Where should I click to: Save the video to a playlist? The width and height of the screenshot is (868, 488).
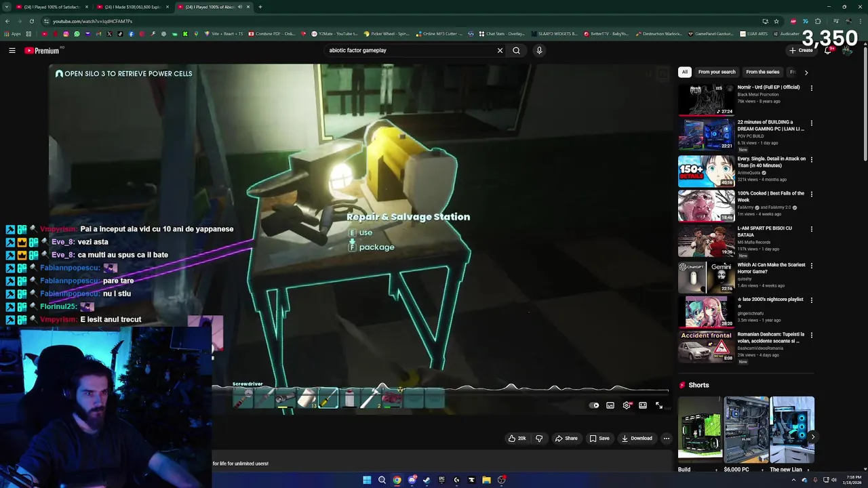pyautogui.click(x=599, y=439)
